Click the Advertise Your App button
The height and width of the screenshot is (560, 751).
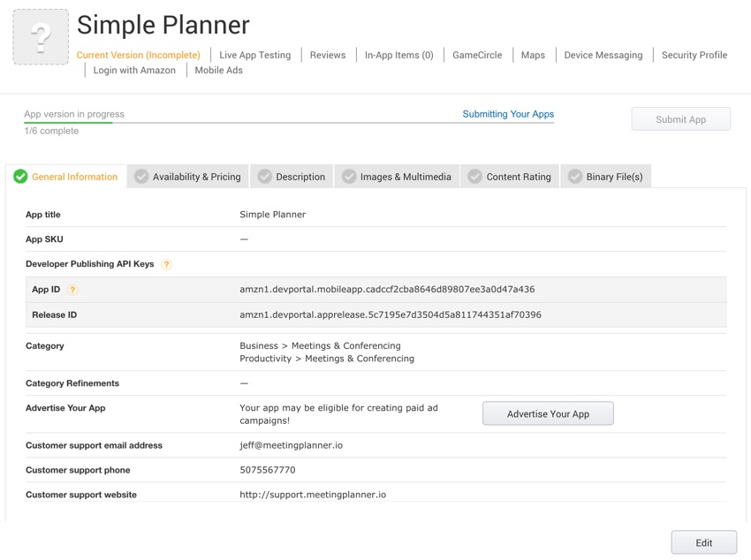pyautogui.click(x=548, y=413)
